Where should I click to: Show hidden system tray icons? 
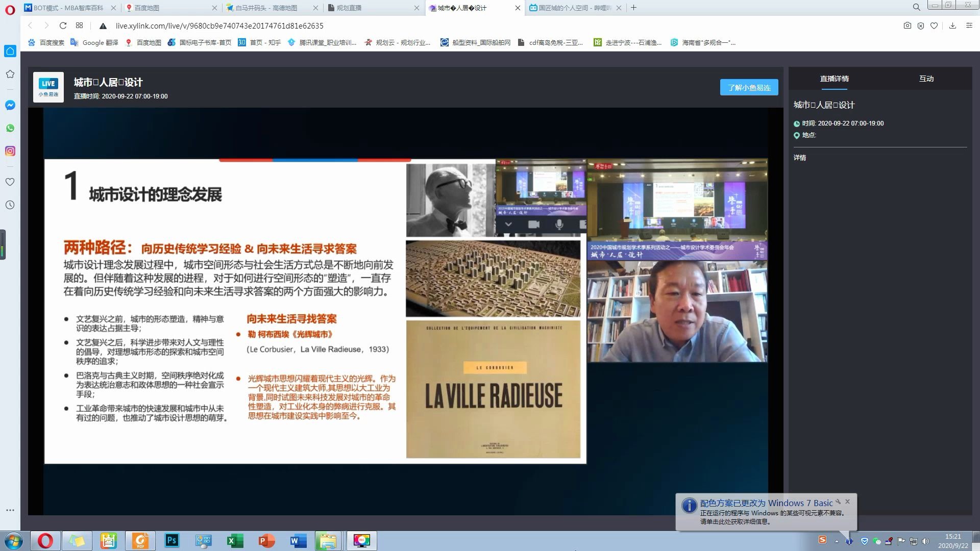836,541
